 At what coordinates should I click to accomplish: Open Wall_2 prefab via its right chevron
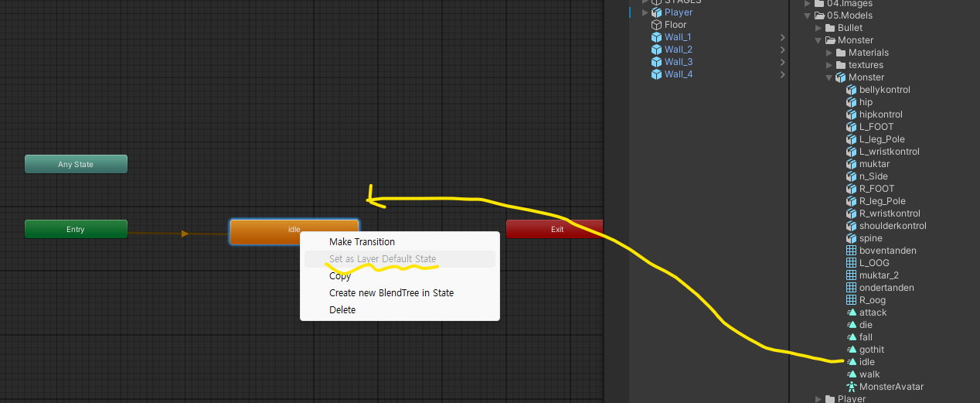pos(782,50)
